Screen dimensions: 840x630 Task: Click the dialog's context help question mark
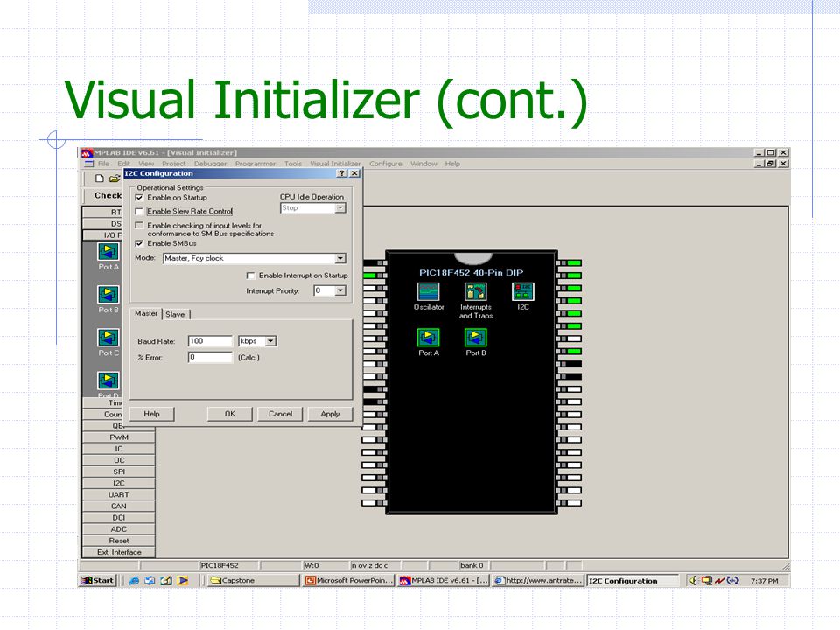[x=342, y=173]
